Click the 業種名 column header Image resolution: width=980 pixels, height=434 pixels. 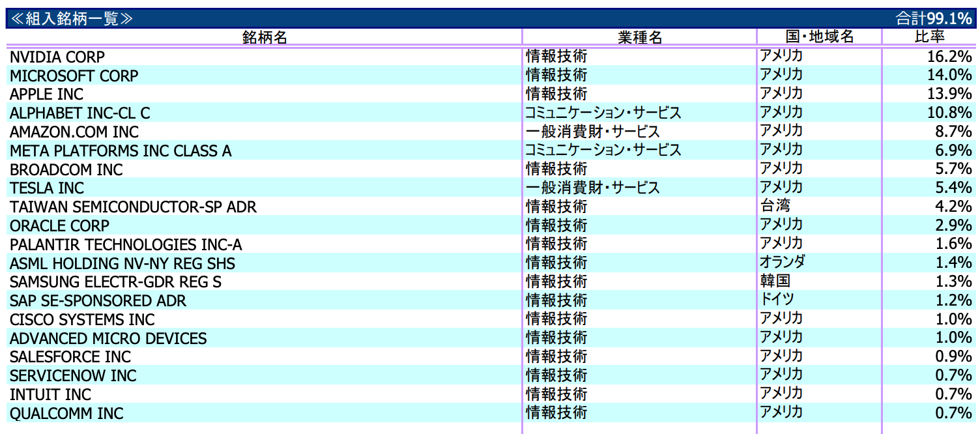point(639,37)
